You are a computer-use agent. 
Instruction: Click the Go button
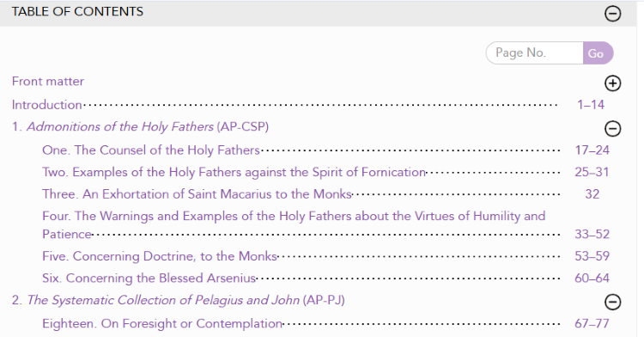click(598, 53)
